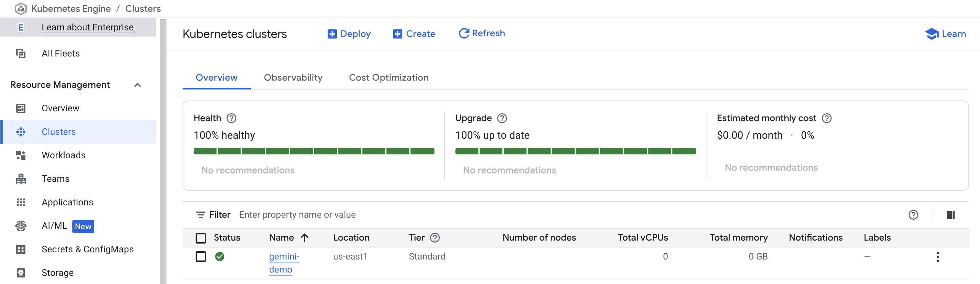Click the Health green progress bar
This screenshot has width=980, height=284.
(314, 151)
